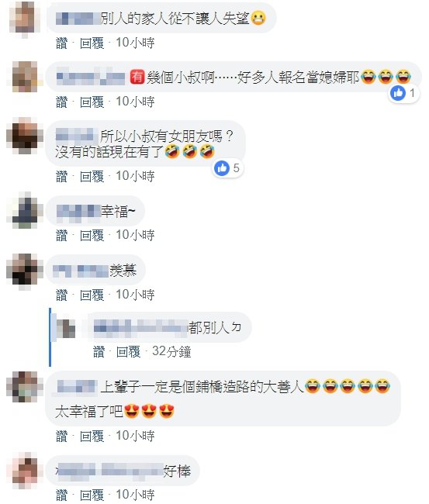Reply to the 幸福~ comment
This screenshot has width=429, height=504.
coord(92,236)
